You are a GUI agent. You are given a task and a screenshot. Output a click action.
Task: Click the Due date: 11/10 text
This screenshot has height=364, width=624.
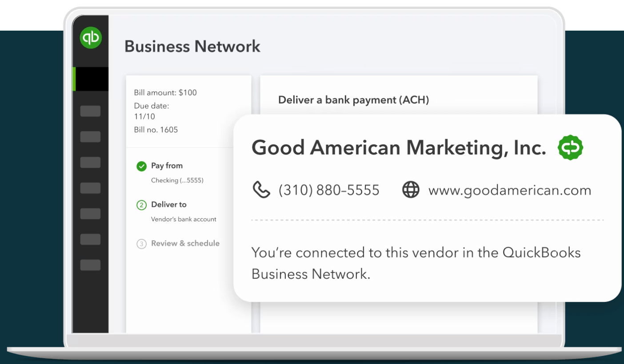152,111
